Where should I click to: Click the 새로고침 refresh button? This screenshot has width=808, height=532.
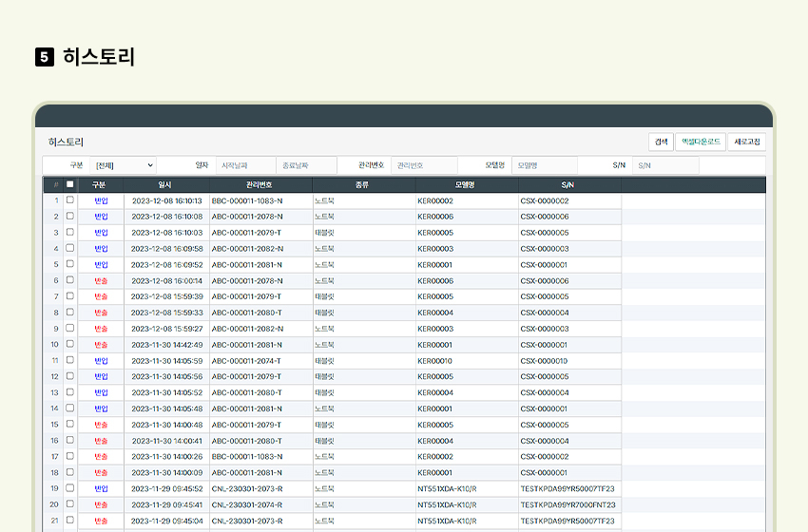coord(746,142)
